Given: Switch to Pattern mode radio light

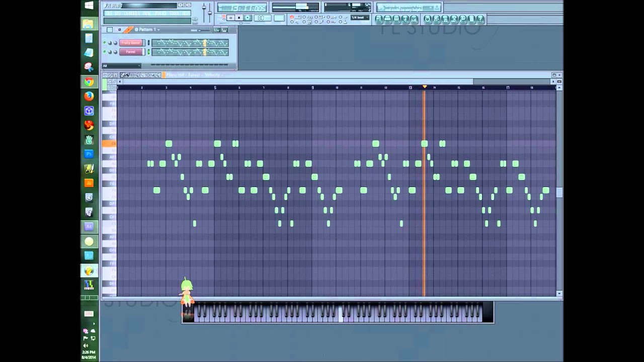Looking at the screenshot, I should (x=224, y=16).
